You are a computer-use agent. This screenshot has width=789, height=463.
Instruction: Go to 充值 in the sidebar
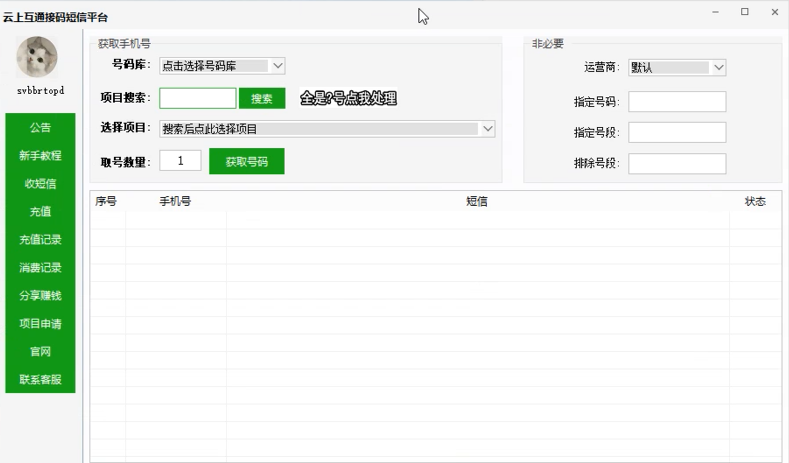click(x=40, y=212)
